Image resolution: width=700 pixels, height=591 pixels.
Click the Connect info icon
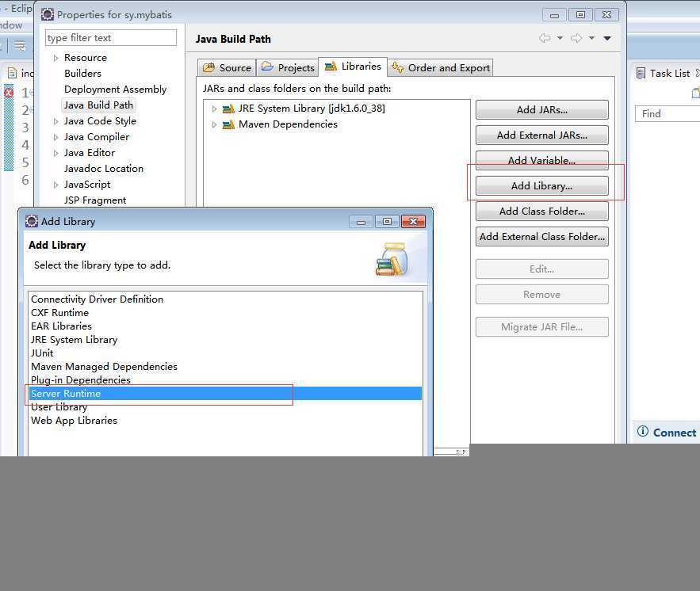(x=642, y=431)
